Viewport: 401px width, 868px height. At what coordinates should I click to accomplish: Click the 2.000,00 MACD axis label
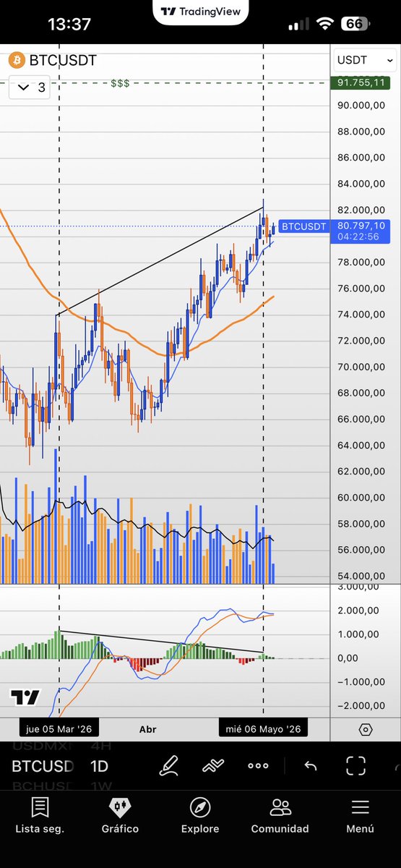coord(358,610)
